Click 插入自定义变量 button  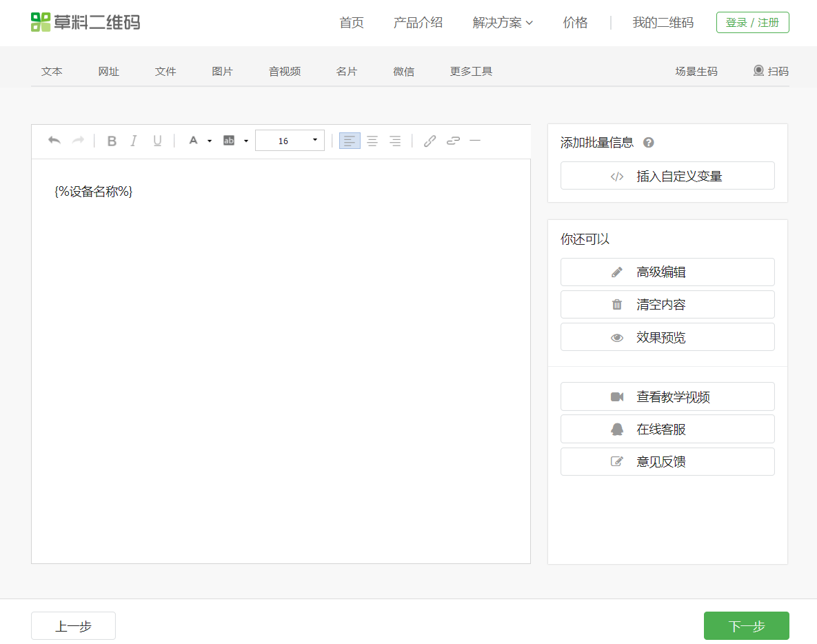667,176
